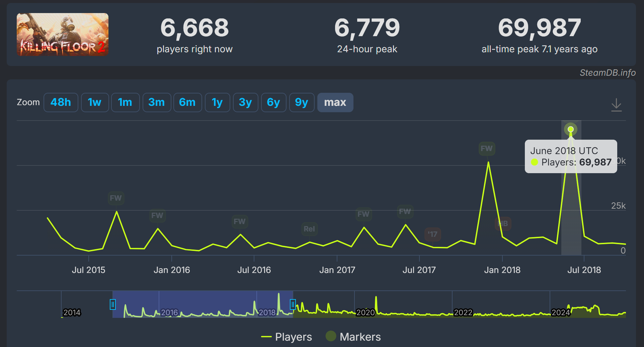Grab the right navigator range handle
This screenshot has width=644, height=347.
pos(293,304)
